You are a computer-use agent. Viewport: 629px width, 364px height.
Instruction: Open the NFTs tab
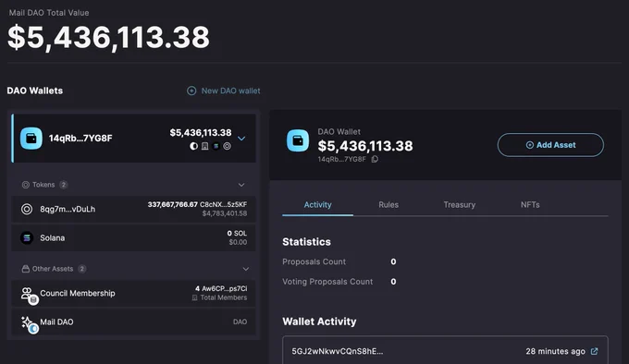tap(530, 204)
